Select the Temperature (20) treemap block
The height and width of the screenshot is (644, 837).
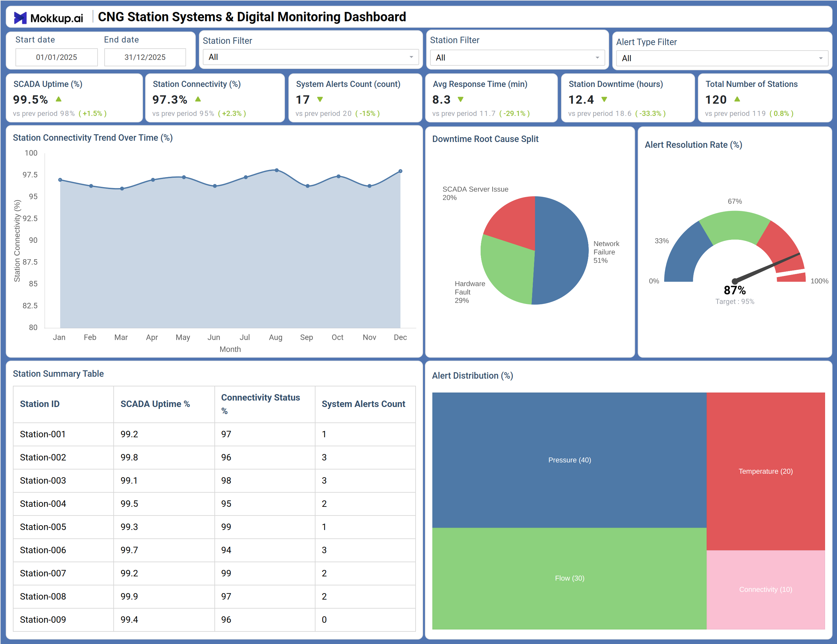pos(766,471)
